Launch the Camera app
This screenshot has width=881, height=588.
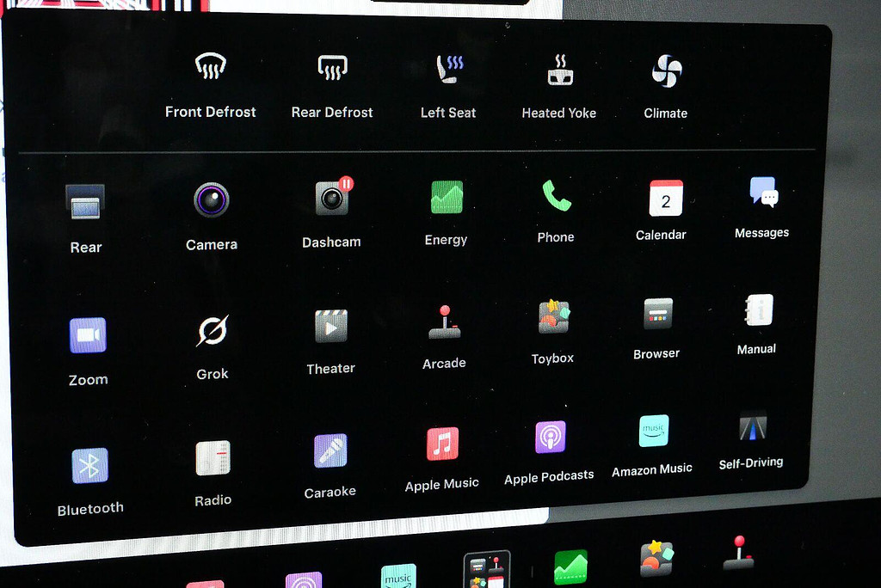point(212,217)
